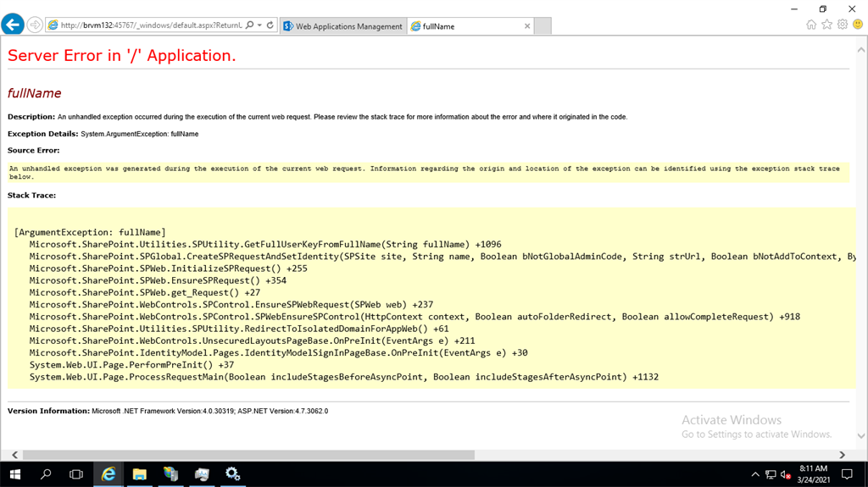This screenshot has width=868, height=487.
Task: Click the ProcessRequestMain +1132 stack line
Action: click(x=344, y=378)
